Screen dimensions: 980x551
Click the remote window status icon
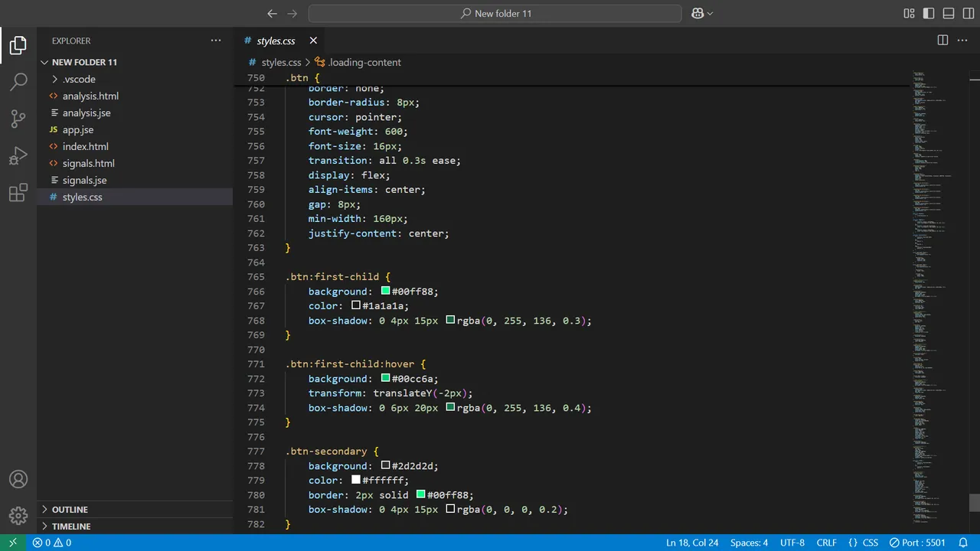click(x=12, y=543)
